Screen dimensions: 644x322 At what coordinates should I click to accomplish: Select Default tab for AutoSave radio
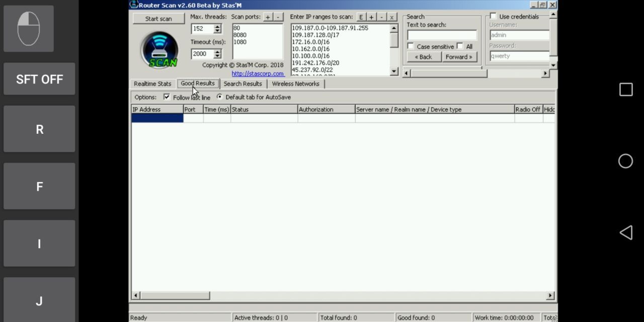[x=219, y=97]
